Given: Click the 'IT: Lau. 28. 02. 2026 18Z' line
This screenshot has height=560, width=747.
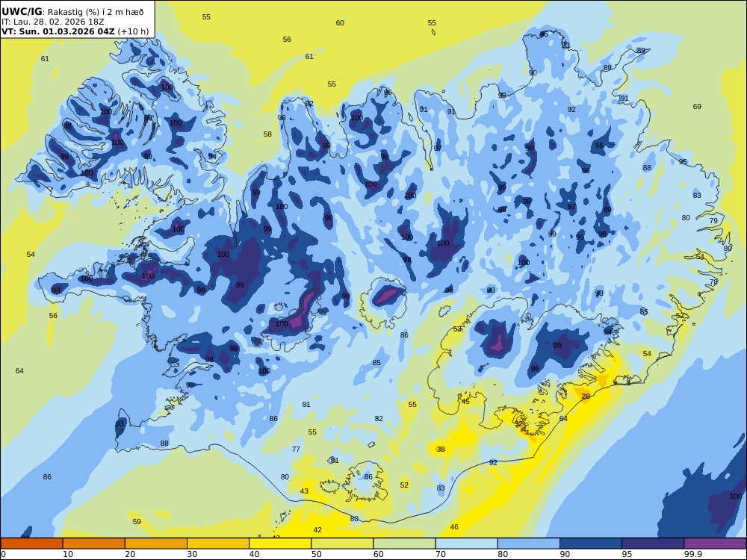Looking at the screenshot, I should (52, 22).
